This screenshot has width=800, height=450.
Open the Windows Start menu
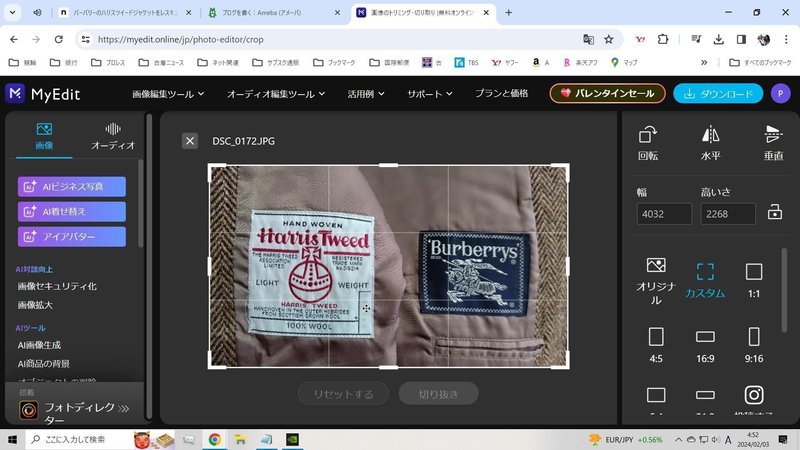point(12,439)
